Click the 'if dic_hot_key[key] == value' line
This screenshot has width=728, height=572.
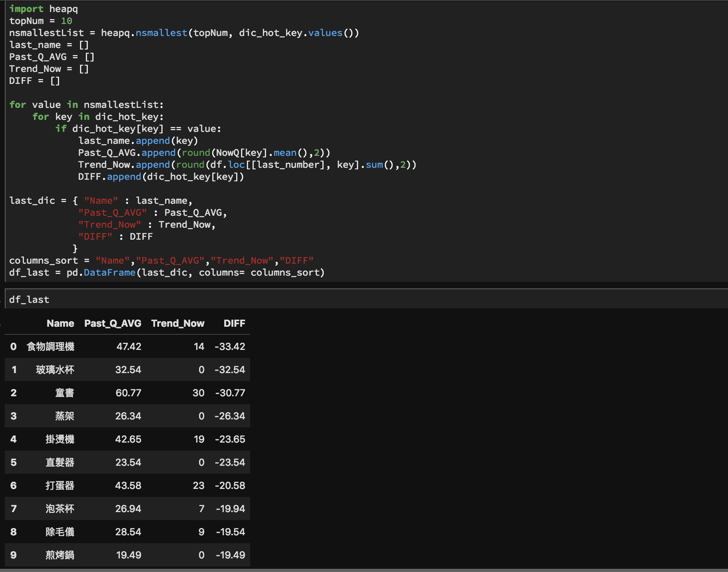tap(138, 129)
